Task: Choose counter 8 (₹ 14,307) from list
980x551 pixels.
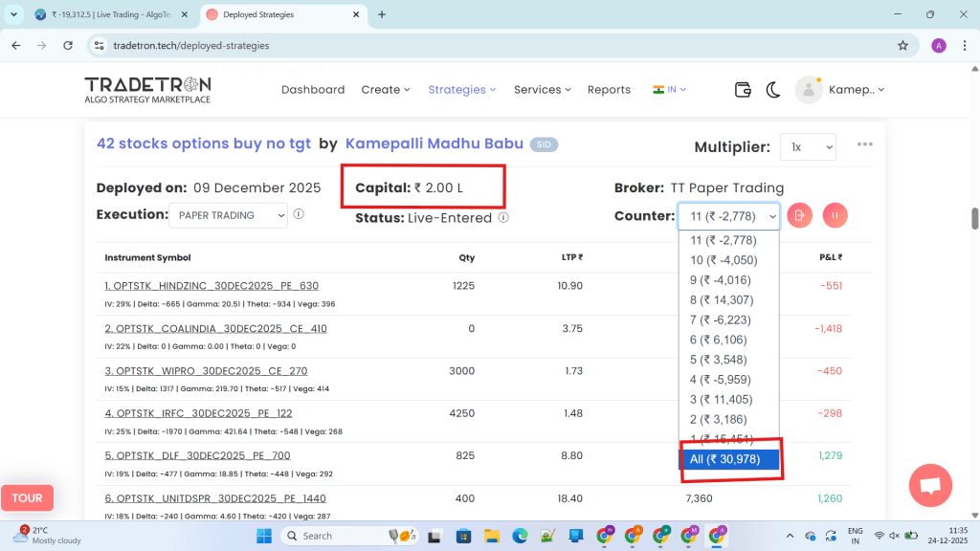Action: pos(722,299)
